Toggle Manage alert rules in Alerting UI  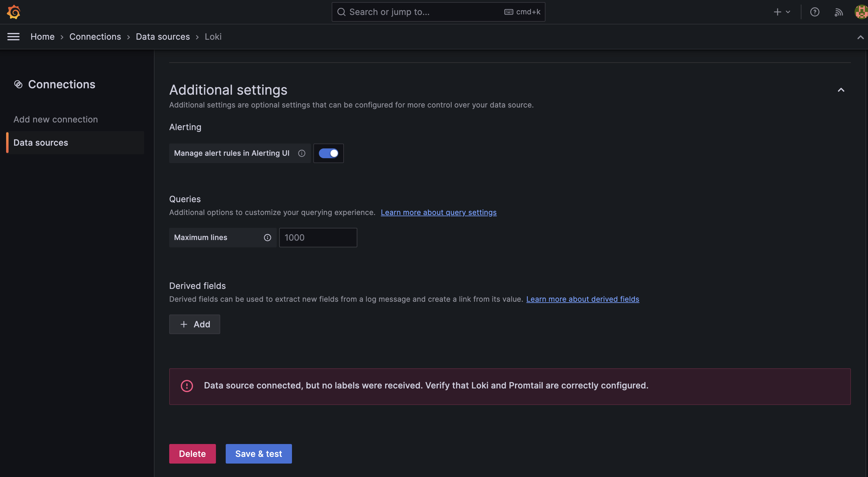pyautogui.click(x=328, y=153)
